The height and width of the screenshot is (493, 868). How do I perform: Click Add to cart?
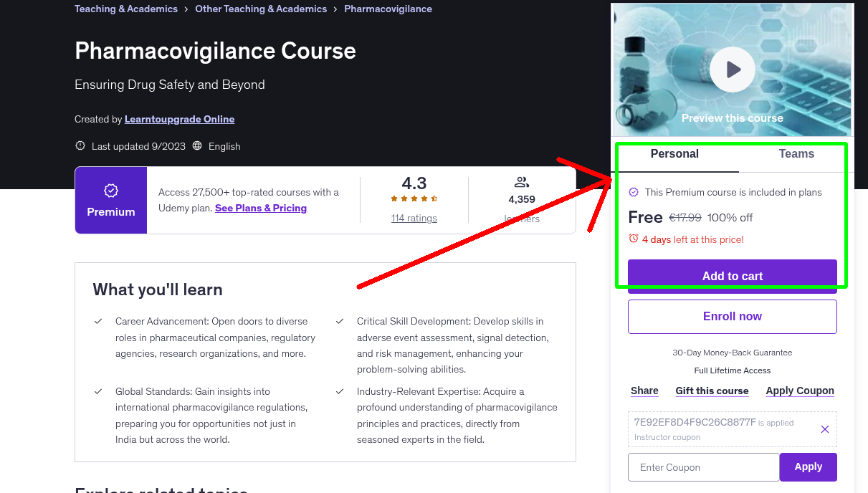tap(732, 275)
